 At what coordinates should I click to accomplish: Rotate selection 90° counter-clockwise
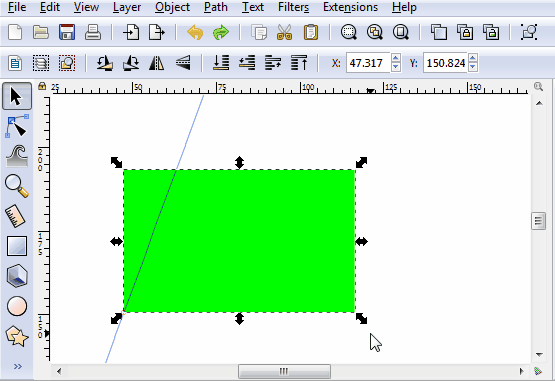coord(105,63)
